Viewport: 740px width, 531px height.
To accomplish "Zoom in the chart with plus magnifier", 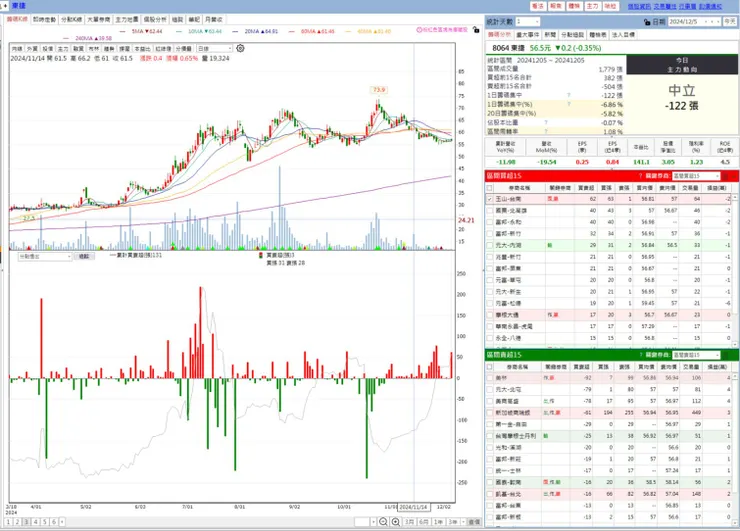I will click(395, 522).
